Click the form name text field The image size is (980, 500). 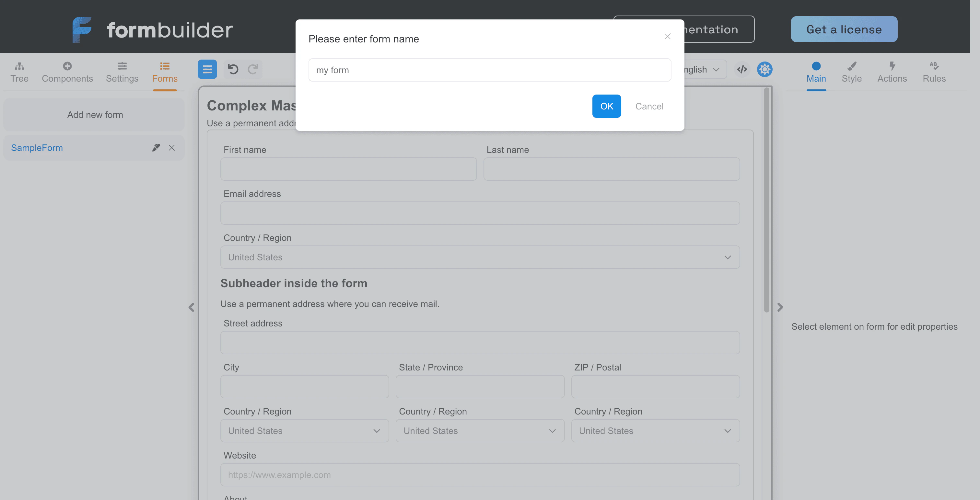pos(490,70)
